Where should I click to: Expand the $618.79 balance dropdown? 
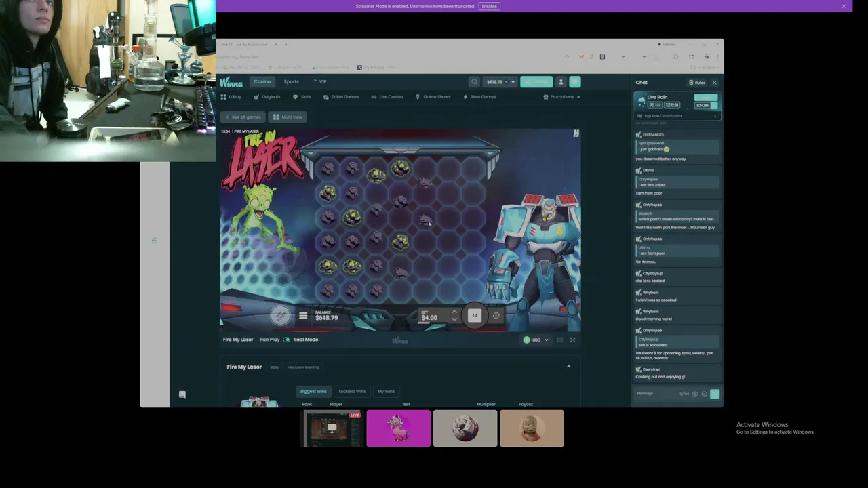click(x=500, y=82)
